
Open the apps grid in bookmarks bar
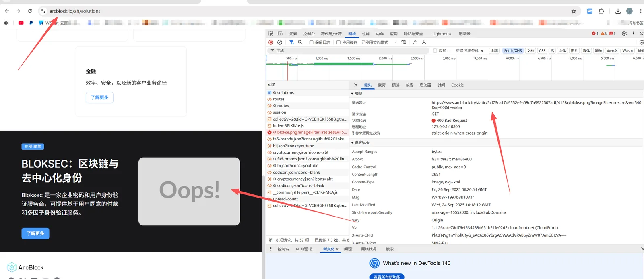click(x=6, y=23)
